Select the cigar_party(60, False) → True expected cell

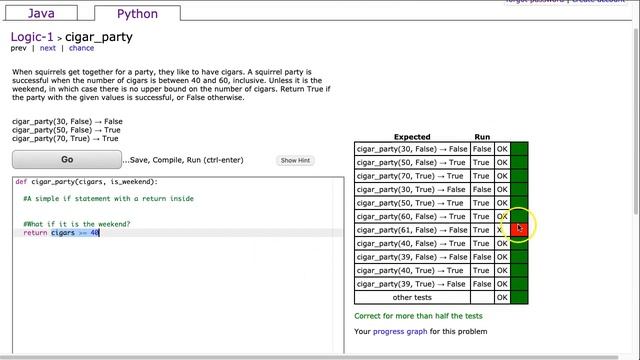click(412, 216)
